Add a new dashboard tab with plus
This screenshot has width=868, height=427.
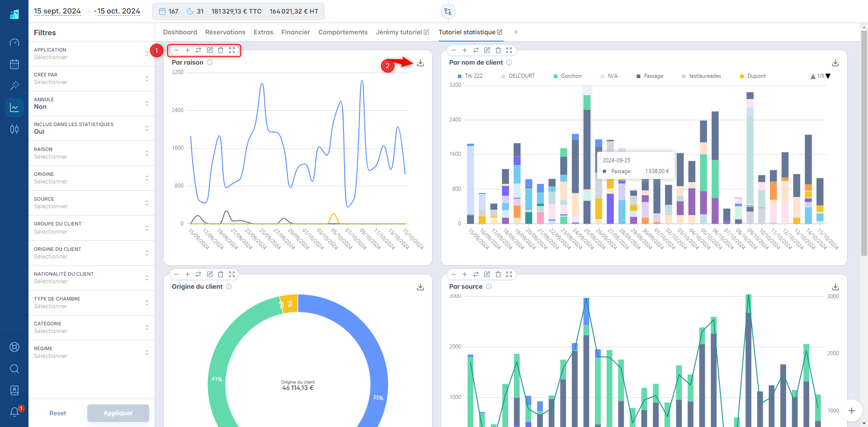tap(516, 32)
